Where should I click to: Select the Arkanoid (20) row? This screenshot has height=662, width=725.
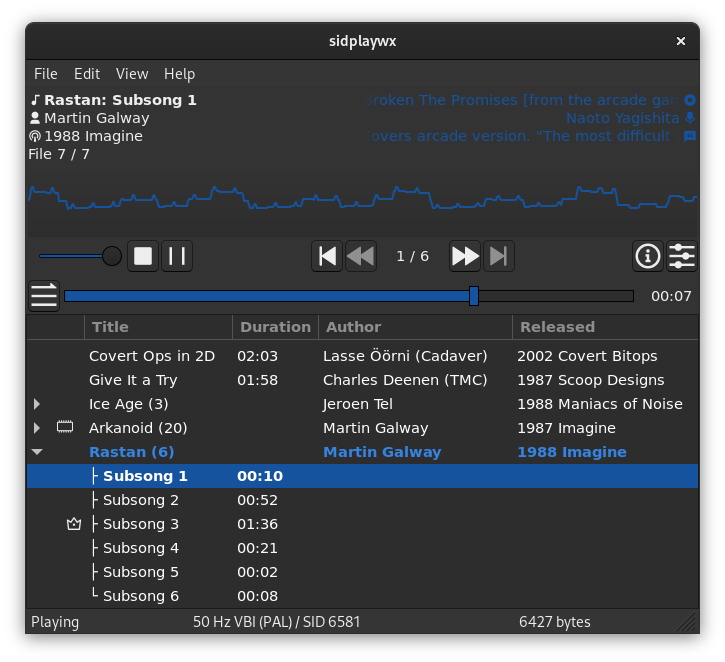pos(362,428)
